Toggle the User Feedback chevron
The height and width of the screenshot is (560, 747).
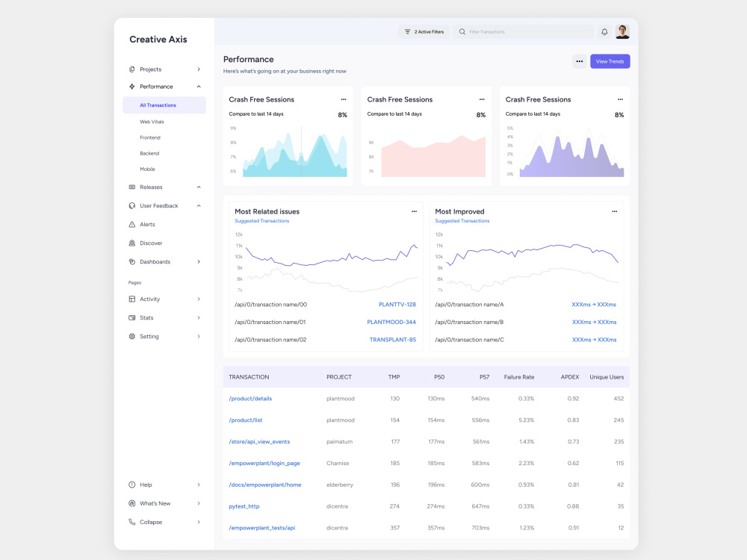point(199,206)
